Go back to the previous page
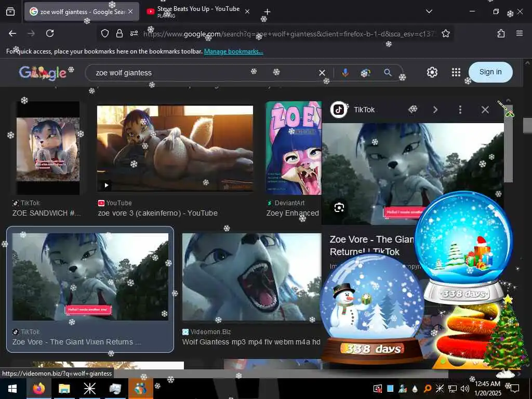The image size is (532, 399). point(12,33)
